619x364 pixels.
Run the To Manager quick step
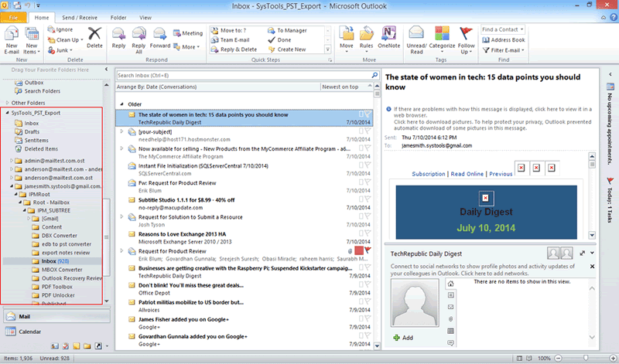pos(287,30)
